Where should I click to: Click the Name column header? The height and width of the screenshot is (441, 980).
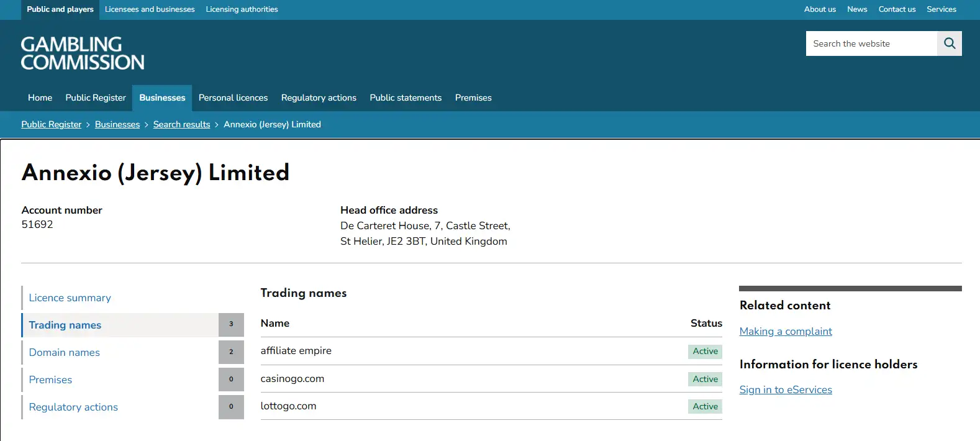coord(275,324)
